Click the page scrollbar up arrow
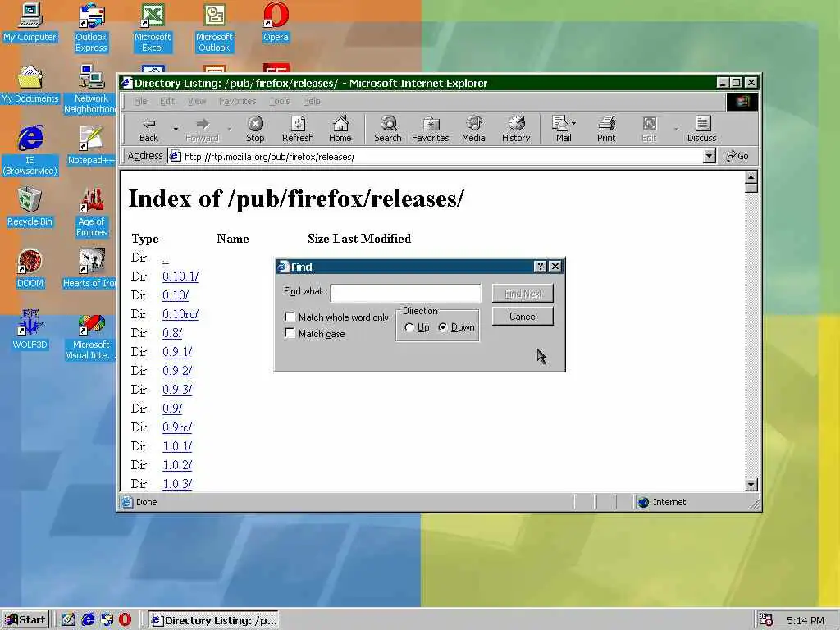 (751, 177)
